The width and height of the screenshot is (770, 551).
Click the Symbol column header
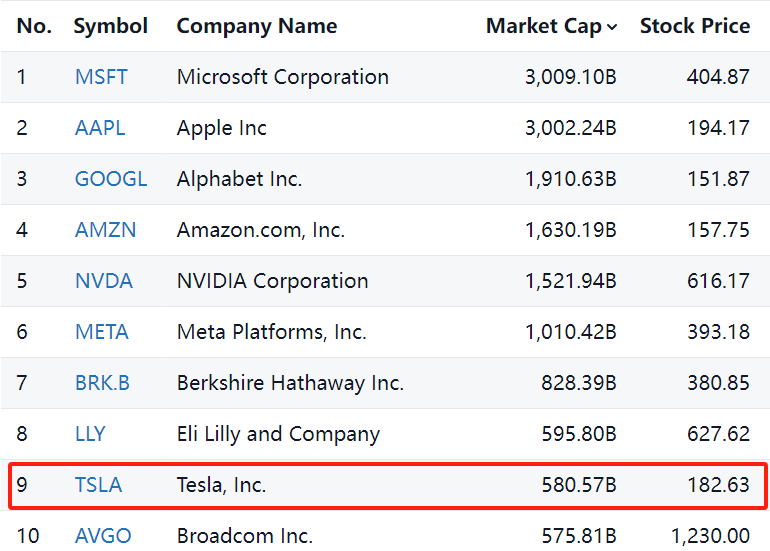click(x=110, y=26)
